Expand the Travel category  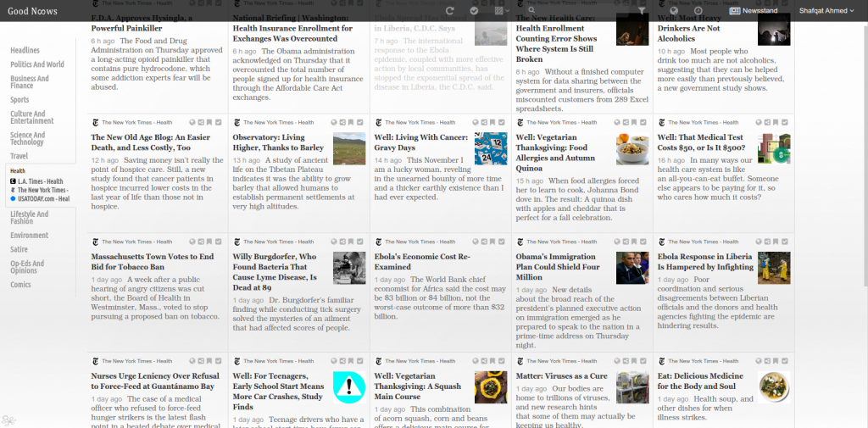[19, 156]
